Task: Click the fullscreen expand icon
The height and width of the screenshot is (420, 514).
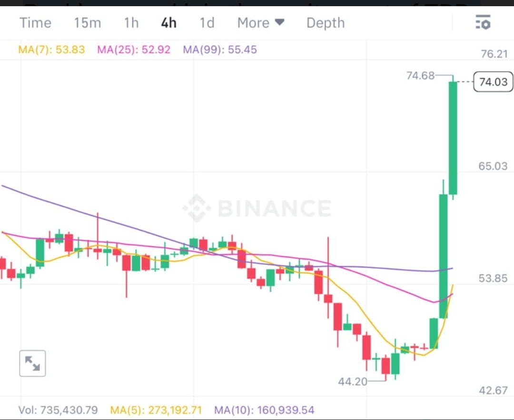Action: (32, 363)
